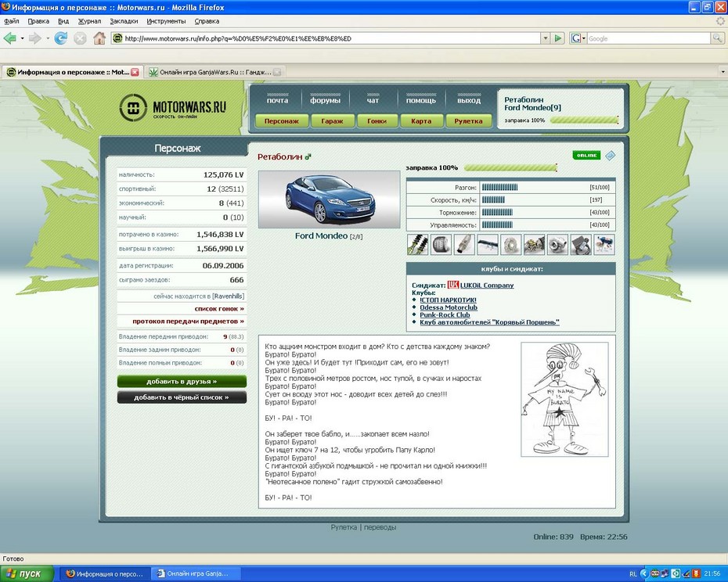Click the Google search input field
This screenshot has width=728, height=582.
[x=649, y=38]
